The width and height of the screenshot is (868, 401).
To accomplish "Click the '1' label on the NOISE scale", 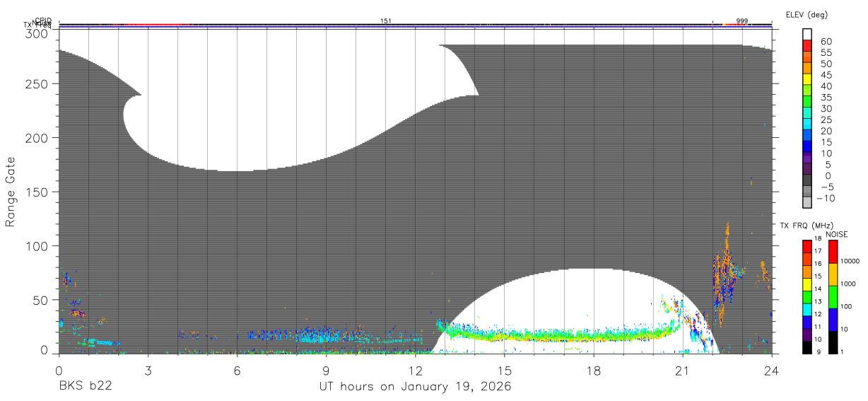I will coord(843,352).
